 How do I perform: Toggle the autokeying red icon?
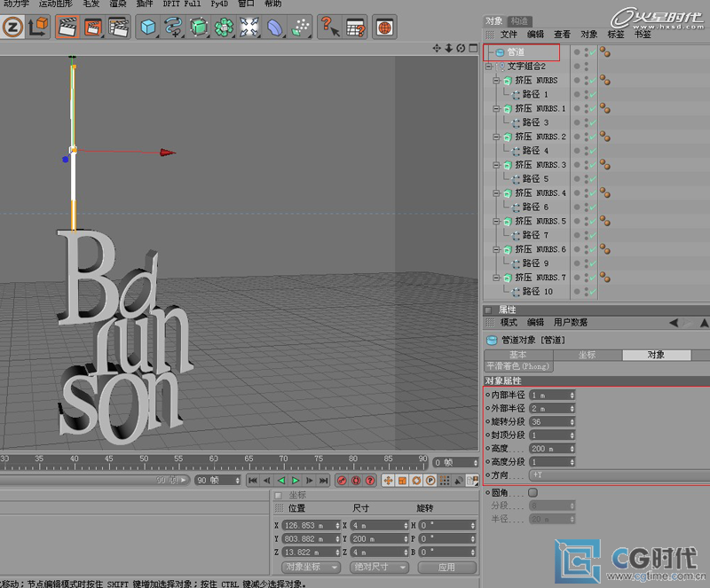pyautogui.click(x=356, y=481)
